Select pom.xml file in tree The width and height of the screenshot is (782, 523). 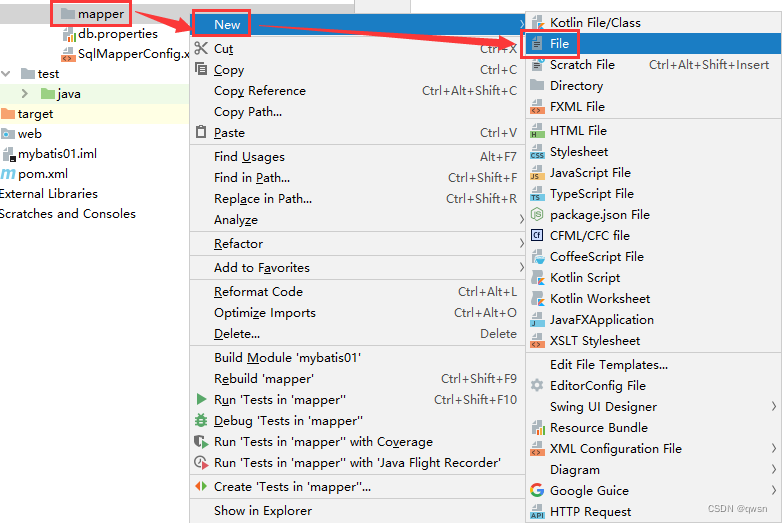pyautogui.click(x=34, y=174)
